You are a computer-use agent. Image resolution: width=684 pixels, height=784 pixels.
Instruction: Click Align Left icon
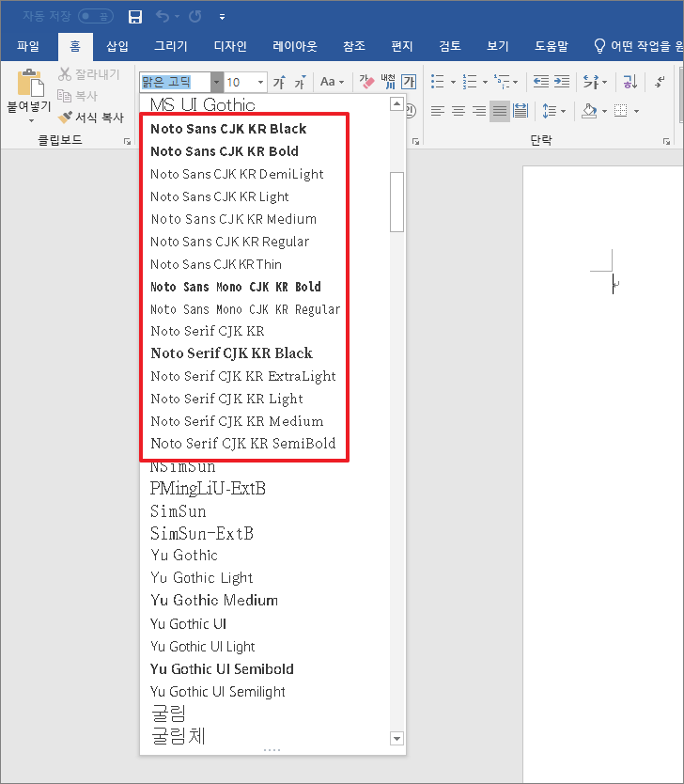click(x=437, y=111)
